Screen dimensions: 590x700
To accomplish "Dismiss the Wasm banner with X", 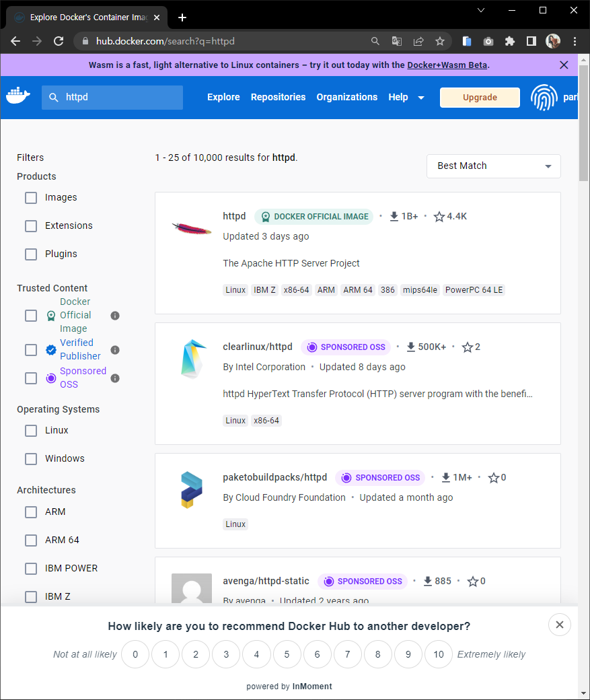I will 564,65.
